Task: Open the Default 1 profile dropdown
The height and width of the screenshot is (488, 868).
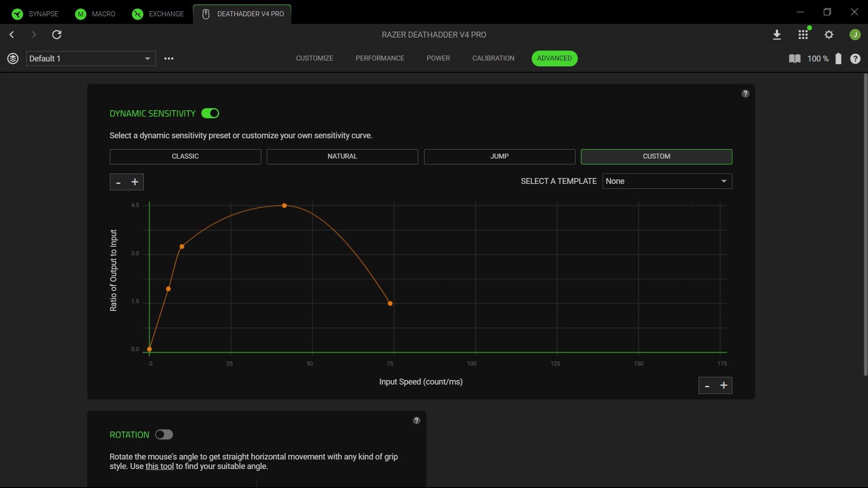Action: [x=91, y=58]
